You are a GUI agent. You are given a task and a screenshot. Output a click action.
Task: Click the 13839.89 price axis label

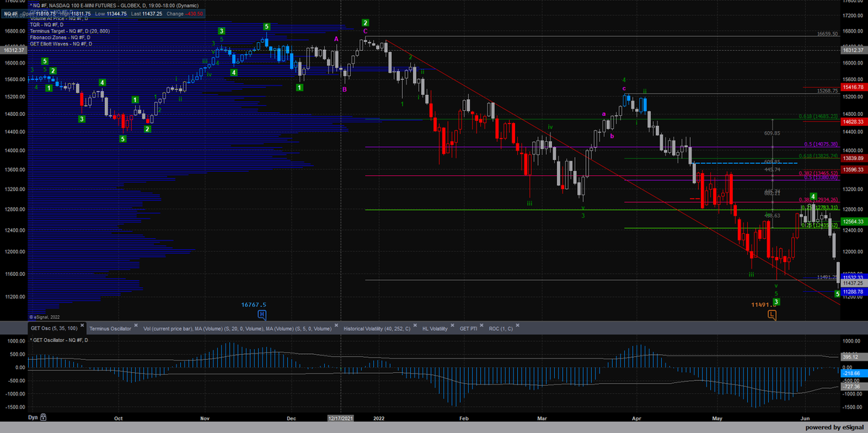(x=854, y=158)
